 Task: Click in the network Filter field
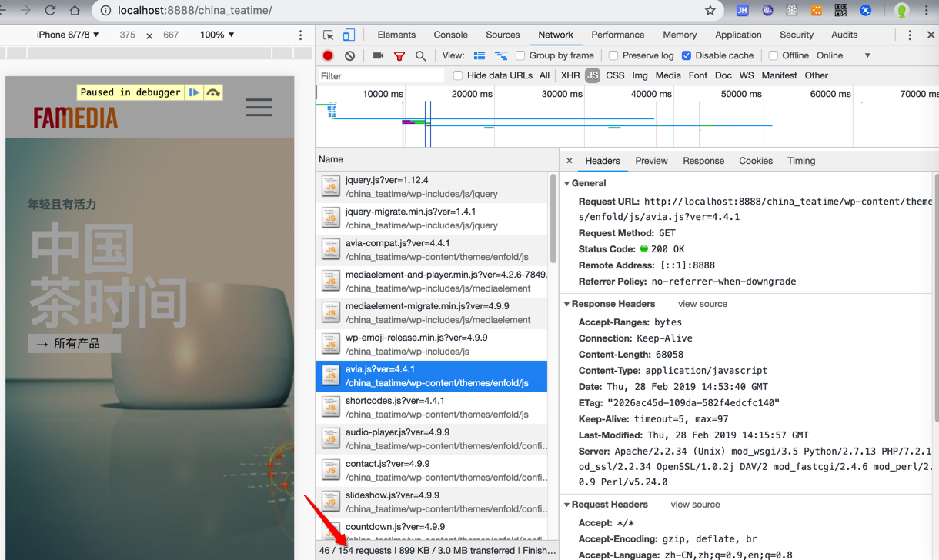382,76
